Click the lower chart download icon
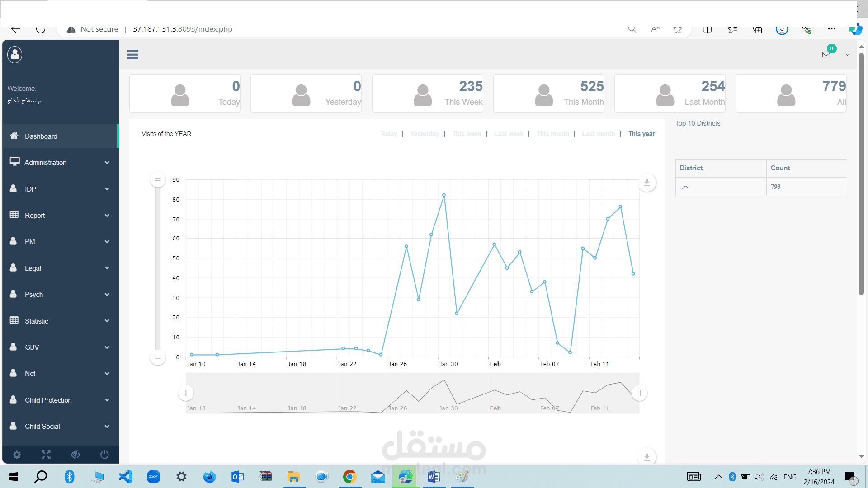This screenshot has width=868, height=488. (647, 457)
